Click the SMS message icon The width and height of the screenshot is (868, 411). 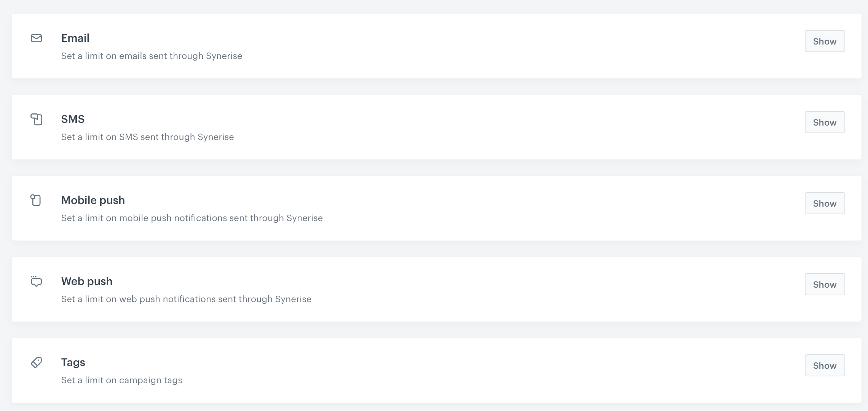pyautogui.click(x=36, y=119)
